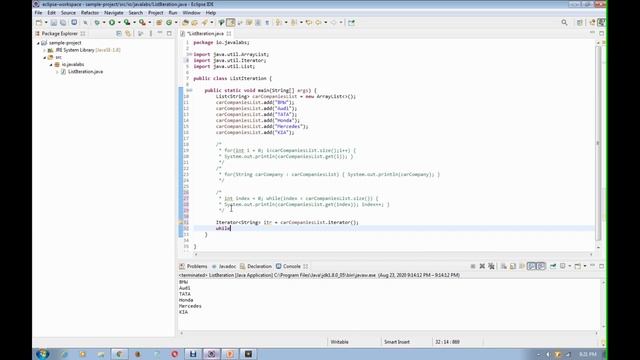The image size is (640, 360).
Task: Click Collapse All in Package Explorer
Action: (119, 33)
